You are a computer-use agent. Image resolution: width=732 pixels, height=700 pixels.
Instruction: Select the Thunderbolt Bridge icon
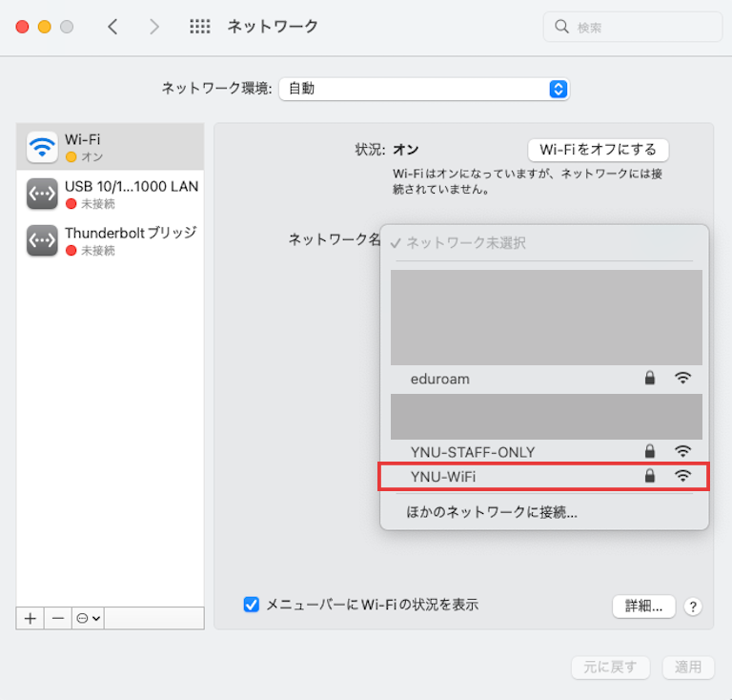[x=42, y=240]
